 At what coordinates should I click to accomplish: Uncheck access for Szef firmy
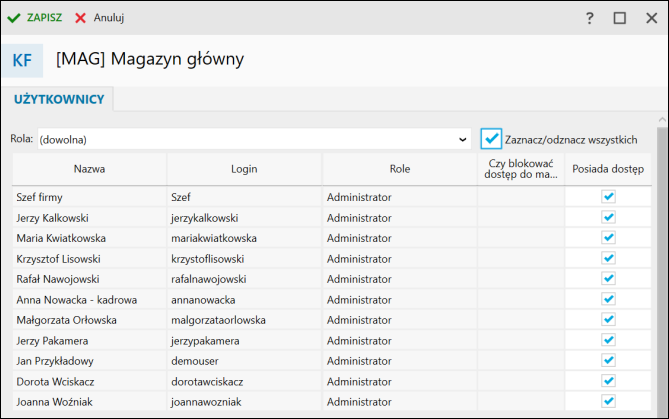pyautogui.click(x=608, y=197)
